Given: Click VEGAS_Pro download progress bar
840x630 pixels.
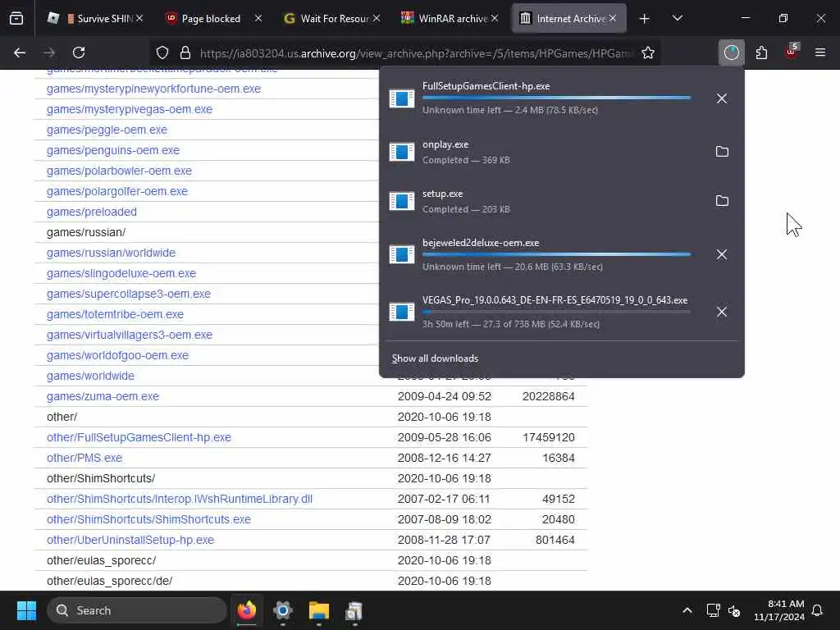Looking at the screenshot, I should 556,312.
